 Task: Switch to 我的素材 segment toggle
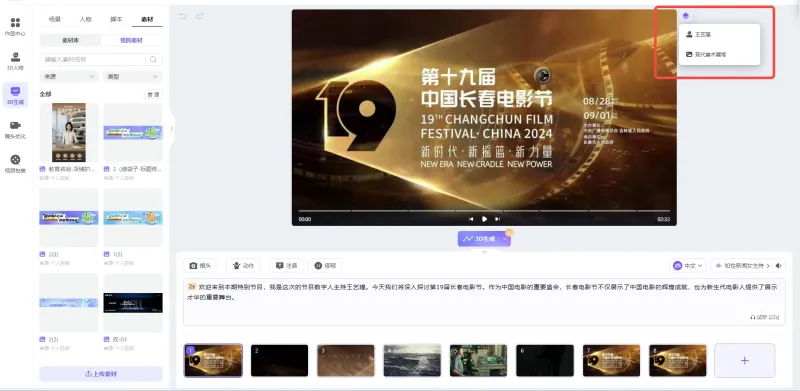coord(131,40)
